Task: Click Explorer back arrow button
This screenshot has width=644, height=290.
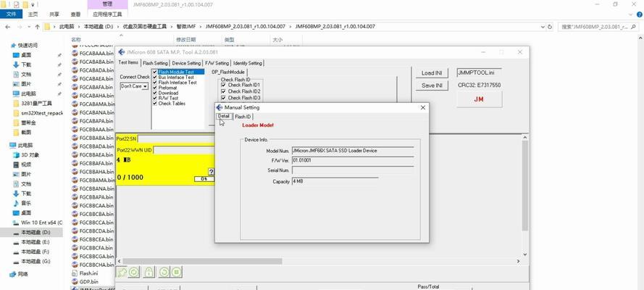Action: pyautogui.click(x=8, y=27)
